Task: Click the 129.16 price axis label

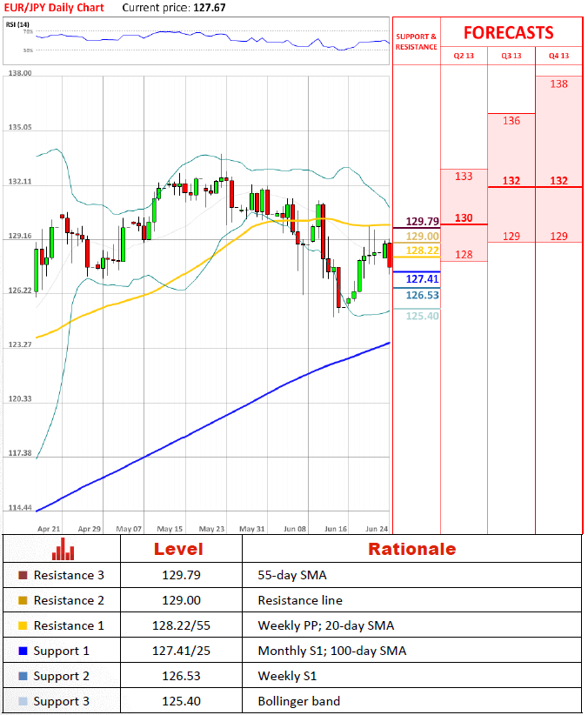Action: coord(20,236)
